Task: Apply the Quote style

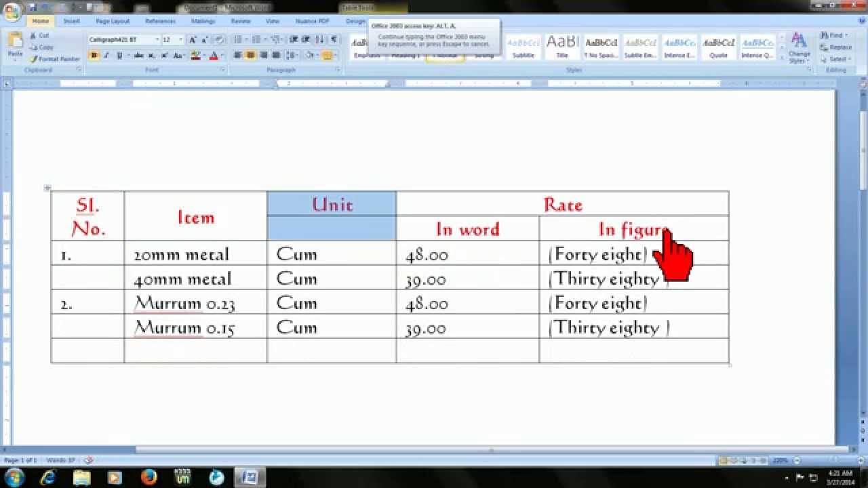Action: [719, 47]
